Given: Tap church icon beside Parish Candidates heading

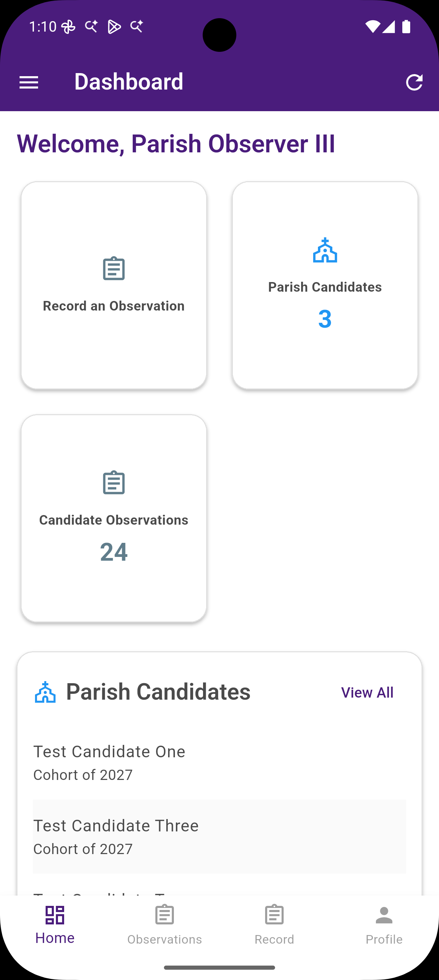Looking at the screenshot, I should (45, 692).
